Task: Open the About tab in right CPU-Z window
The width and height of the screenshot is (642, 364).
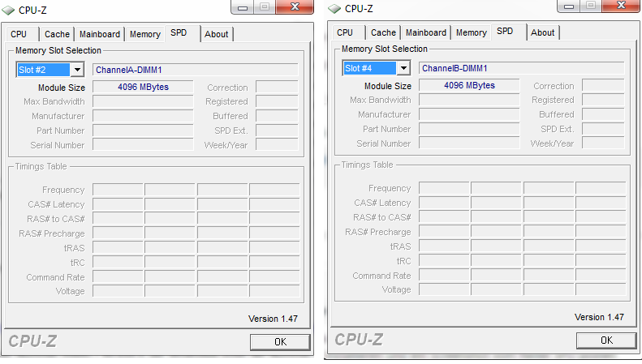Action: (542, 32)
